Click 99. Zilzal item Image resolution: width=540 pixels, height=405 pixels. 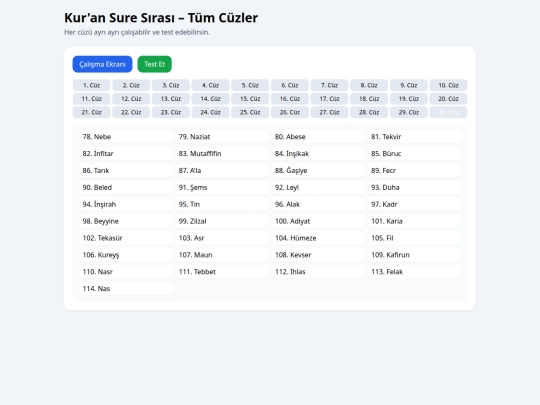(222, 221)
